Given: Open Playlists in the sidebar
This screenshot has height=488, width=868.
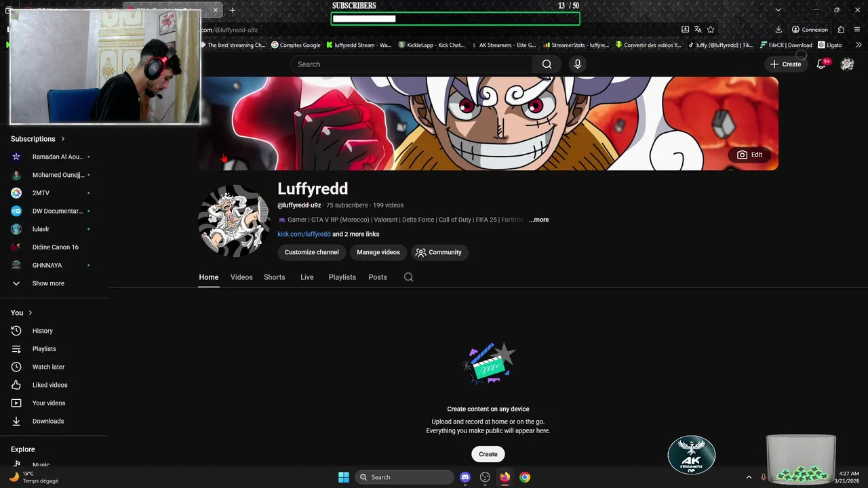Looking at the screenshot, I should click(x=54, y=349).
